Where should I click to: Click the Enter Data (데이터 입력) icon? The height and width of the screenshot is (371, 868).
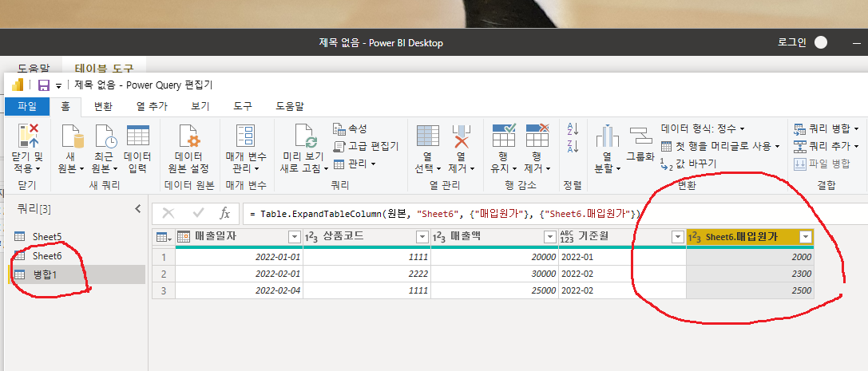138,136
